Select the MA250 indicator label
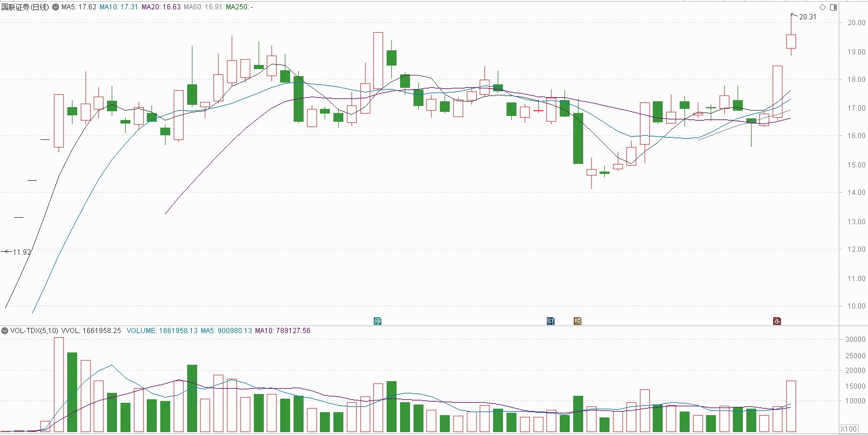The height and width of the screenshot is (435, 868). point(239,7)
